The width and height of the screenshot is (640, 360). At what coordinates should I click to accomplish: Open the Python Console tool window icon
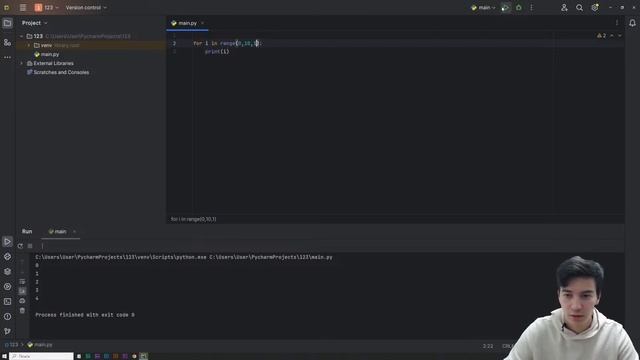tap(7, 256)
